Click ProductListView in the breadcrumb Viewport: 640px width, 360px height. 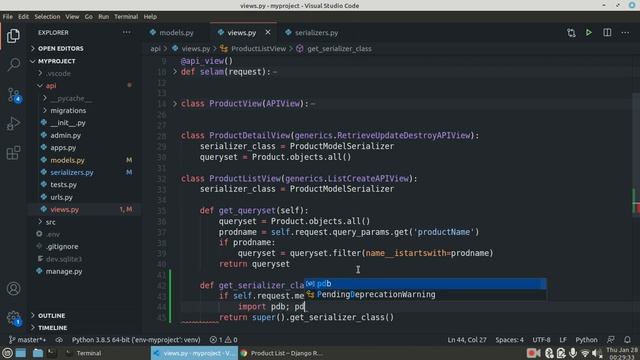[x=258, y=49]
